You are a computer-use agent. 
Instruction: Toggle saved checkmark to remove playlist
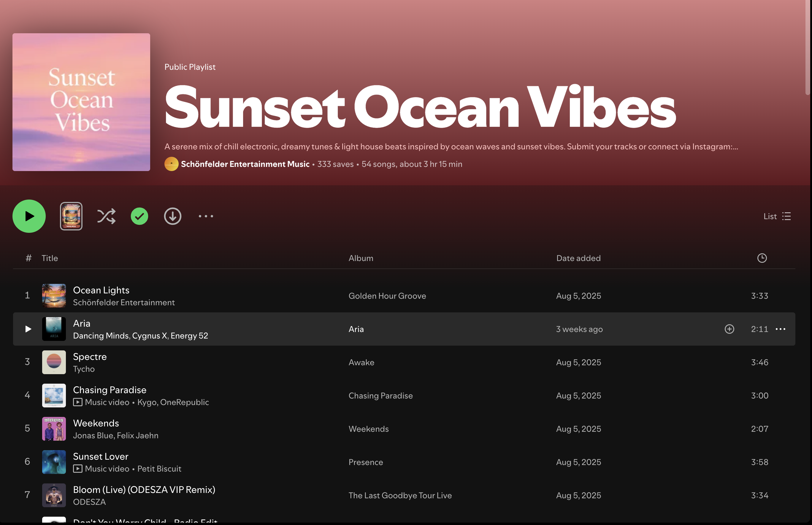(139, 216)
